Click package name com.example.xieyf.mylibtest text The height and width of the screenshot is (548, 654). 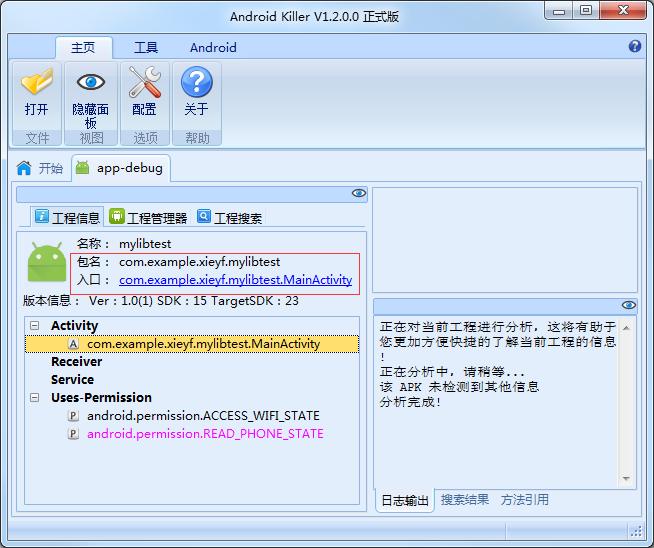pyautogui.click(x=199, y=262)
